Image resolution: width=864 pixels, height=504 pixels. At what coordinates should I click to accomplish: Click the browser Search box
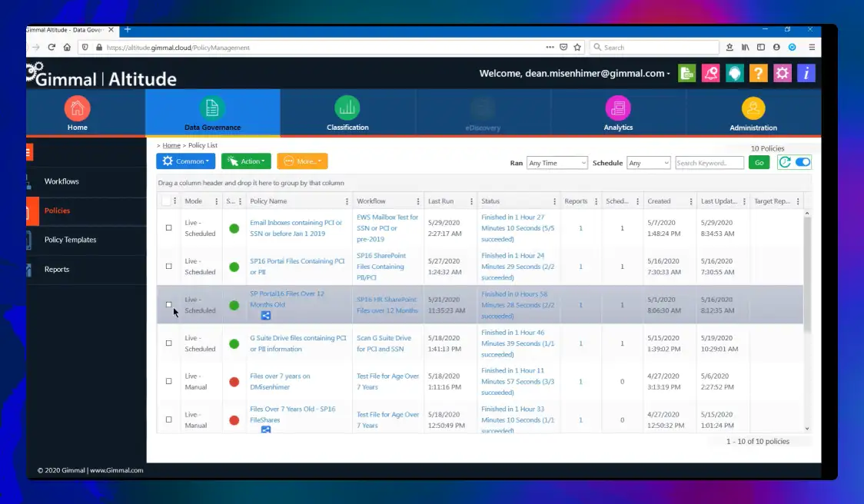pyautogui.click(x=655, y=48)
